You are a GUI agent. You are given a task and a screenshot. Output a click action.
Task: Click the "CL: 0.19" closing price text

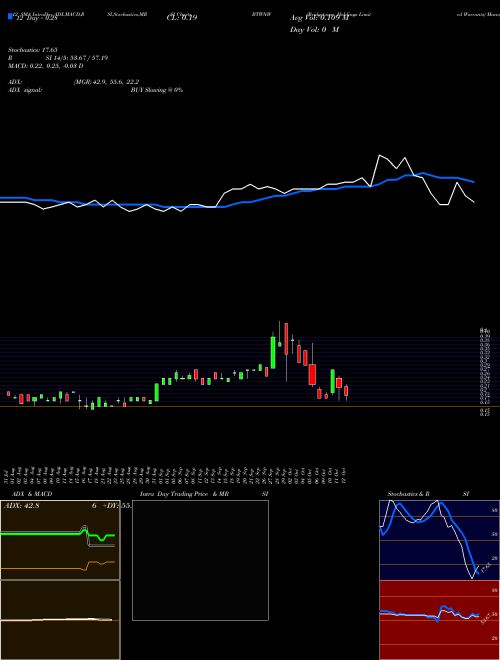click(x=182, y=18)
